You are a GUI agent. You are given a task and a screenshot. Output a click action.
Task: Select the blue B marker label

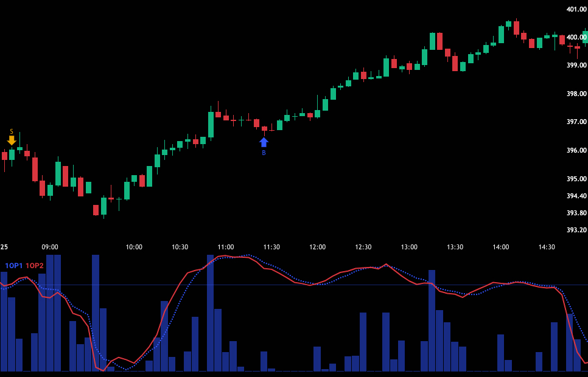pyautogui.click(x=264, y=153)
